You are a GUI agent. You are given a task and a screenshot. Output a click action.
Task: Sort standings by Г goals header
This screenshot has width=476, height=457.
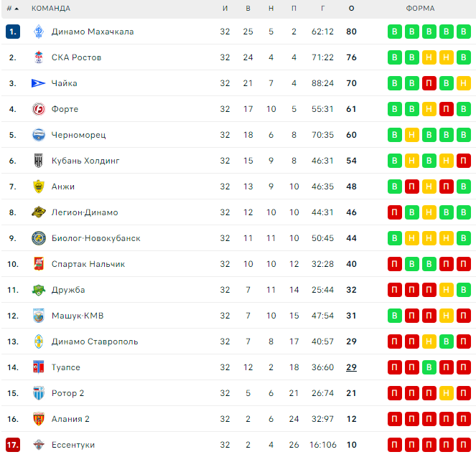coord(322,9)
